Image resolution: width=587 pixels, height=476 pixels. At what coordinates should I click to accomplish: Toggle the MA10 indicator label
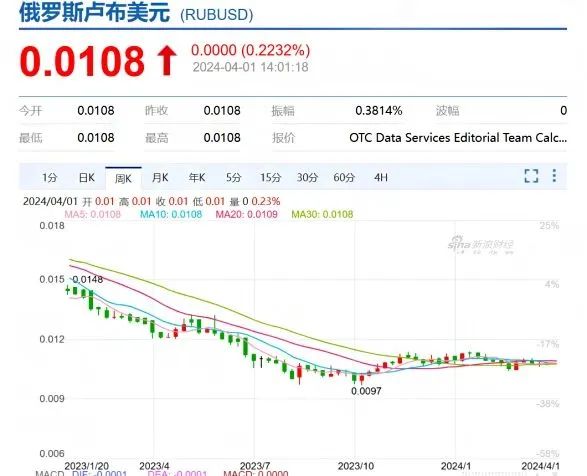tap(171, 215)
